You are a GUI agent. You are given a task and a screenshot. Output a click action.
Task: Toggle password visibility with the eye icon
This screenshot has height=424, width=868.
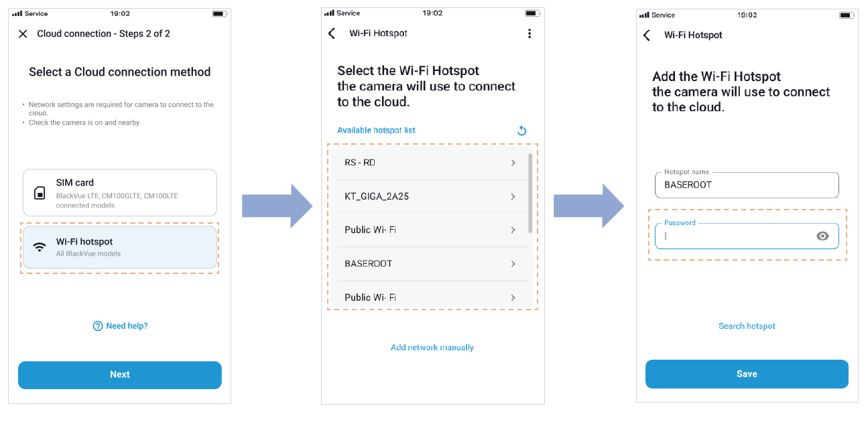822,236
